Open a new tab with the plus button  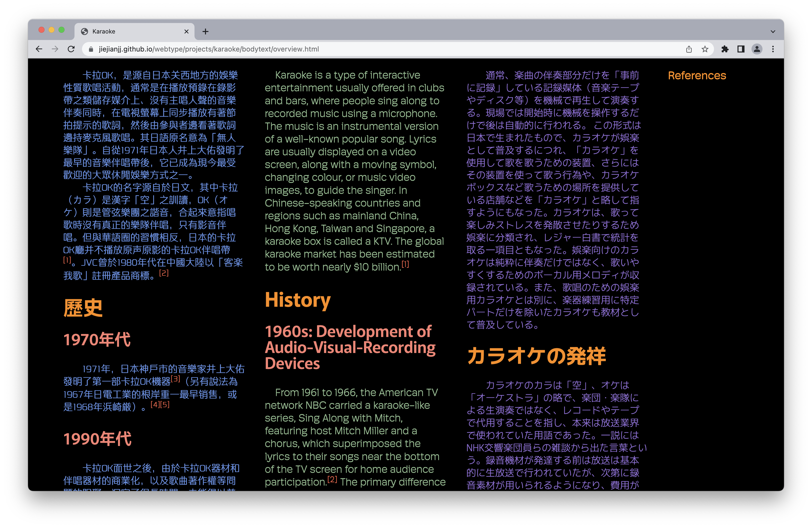click(x=205, y=31)
